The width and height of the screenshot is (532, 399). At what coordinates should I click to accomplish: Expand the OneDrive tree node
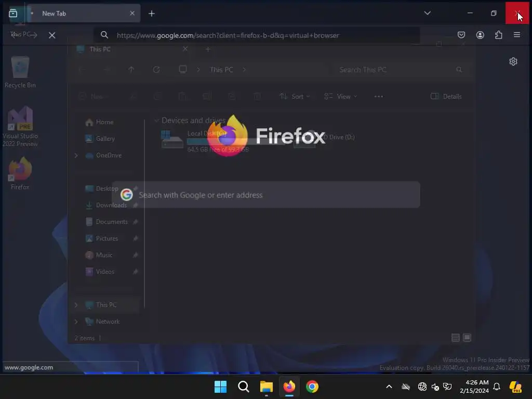coord(76,155)
